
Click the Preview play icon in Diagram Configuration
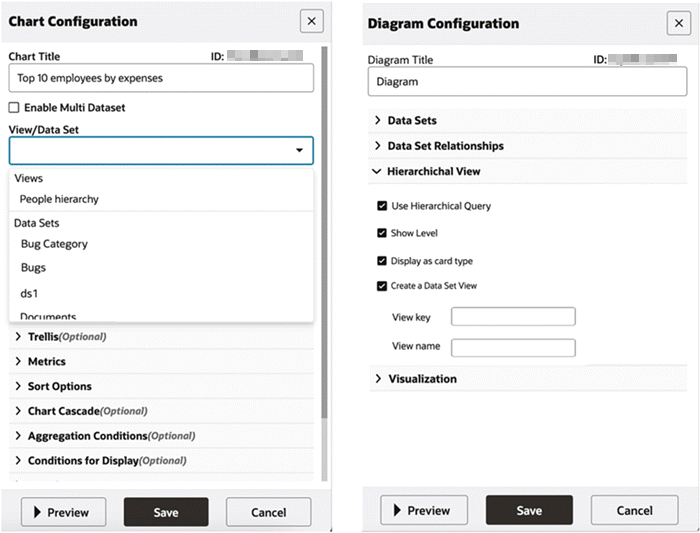click(x=398, y=510)
